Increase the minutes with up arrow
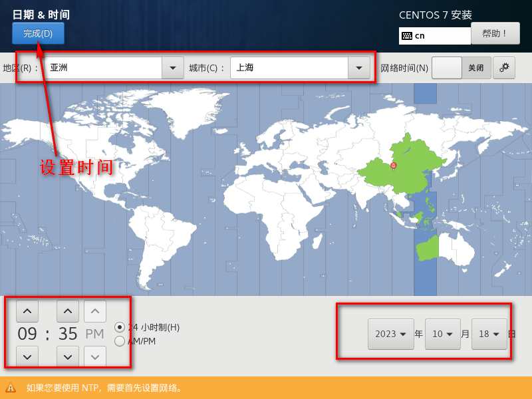 [x=68, y=311]
